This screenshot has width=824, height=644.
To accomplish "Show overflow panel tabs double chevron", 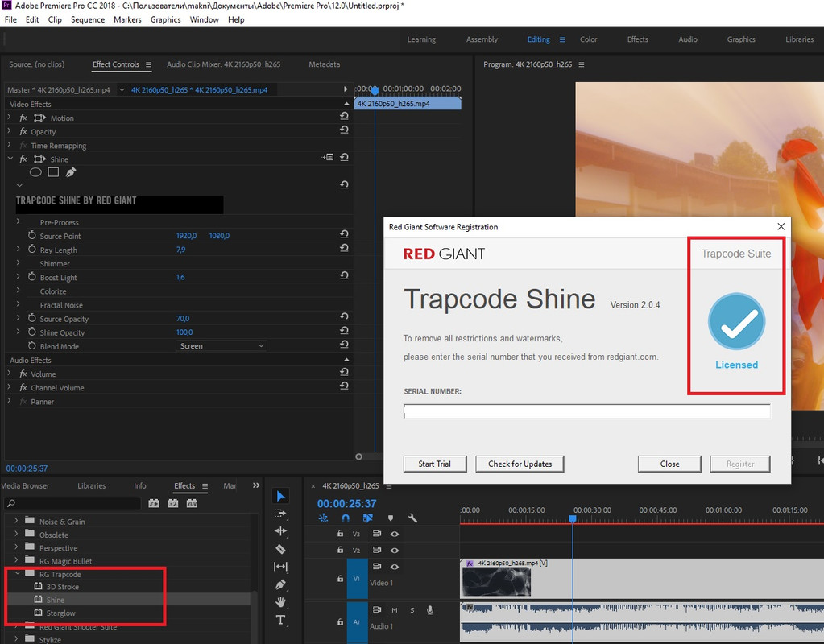I will (256, 485).
